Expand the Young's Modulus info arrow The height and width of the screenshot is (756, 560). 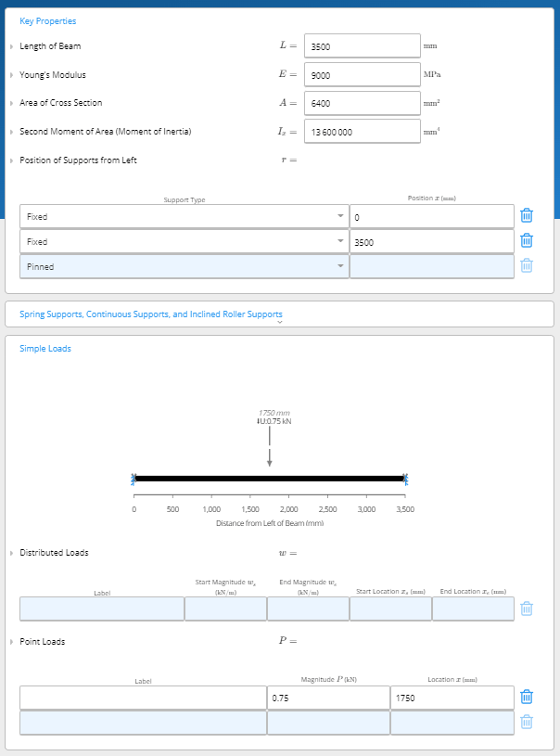[11, 74]
